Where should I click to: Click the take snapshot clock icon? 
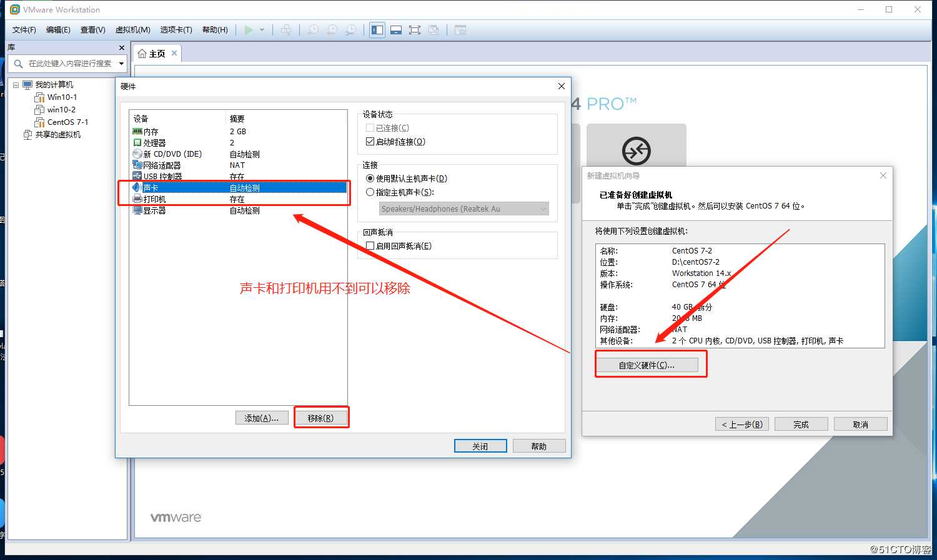click(x=313, y=30)
